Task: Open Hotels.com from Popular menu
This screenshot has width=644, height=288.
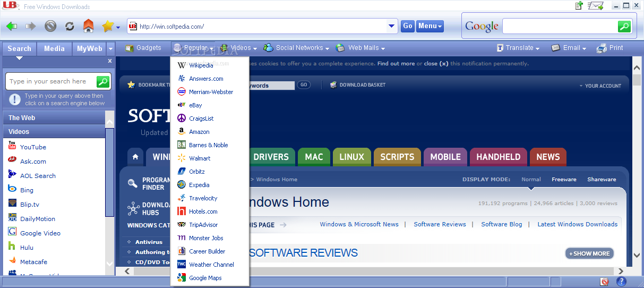Action: tap(210, 211)
